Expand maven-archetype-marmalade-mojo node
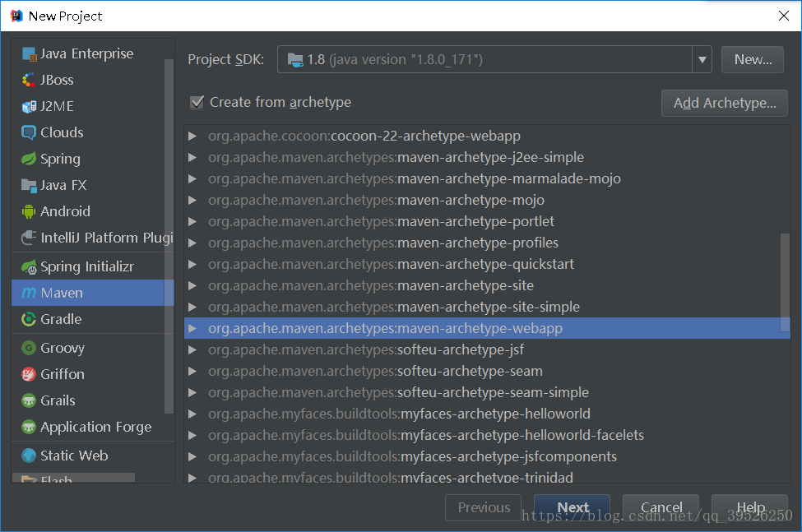The width and height of the screenshot is (802, 532). (x=192, y=179)
